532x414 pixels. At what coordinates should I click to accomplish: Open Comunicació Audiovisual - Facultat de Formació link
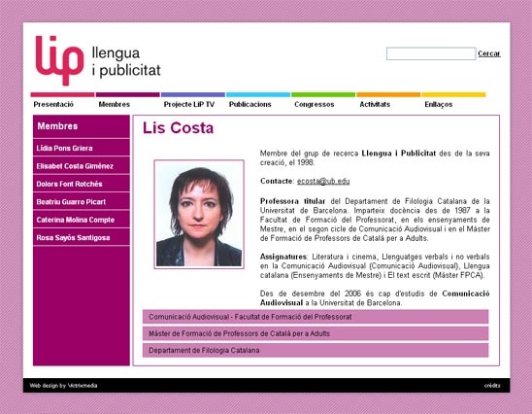pyautogui.click(x=316, y=317)
